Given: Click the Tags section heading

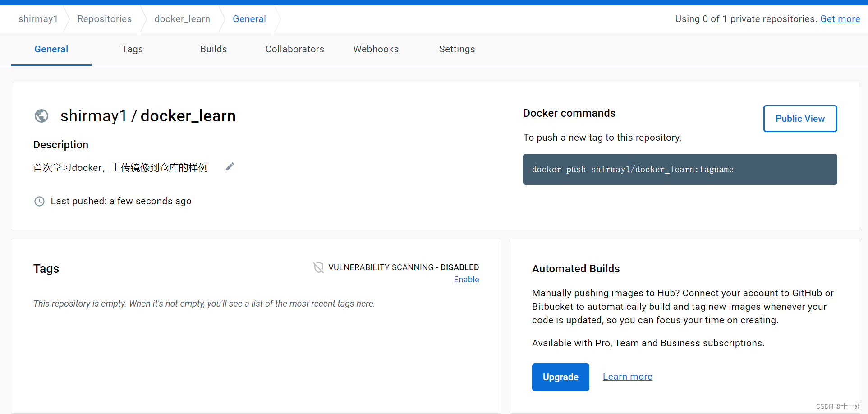Looking at the screenshot, I should (x=46, y=269).
